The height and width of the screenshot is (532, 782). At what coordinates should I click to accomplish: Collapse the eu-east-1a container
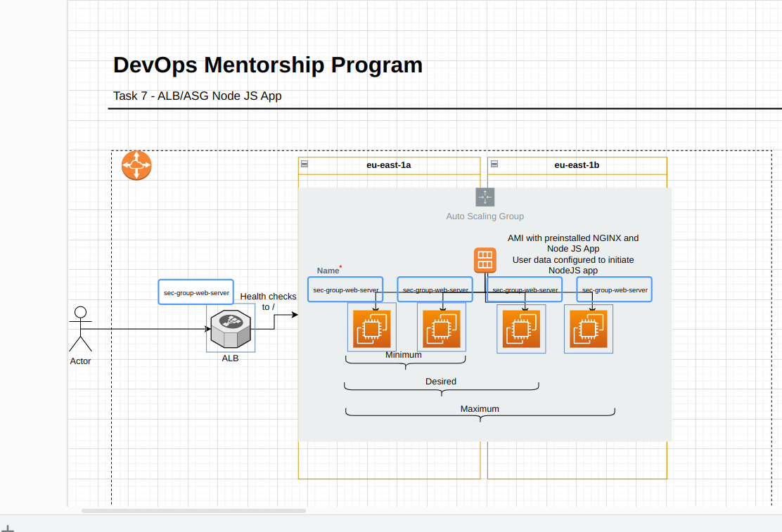[x=305, y=164]
